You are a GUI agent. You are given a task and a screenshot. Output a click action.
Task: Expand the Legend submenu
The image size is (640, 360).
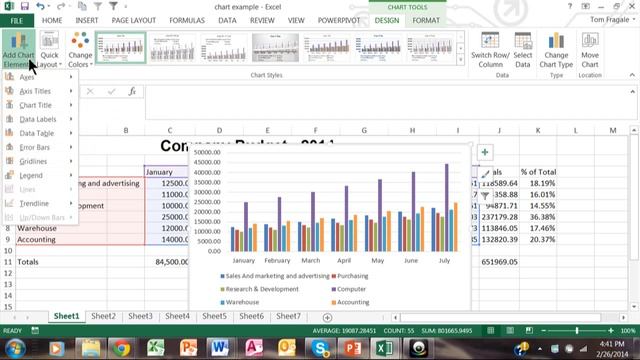coord(40,175)
